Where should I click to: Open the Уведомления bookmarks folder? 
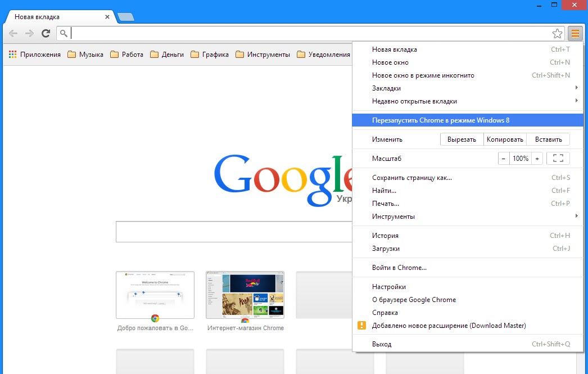(323, 55)
